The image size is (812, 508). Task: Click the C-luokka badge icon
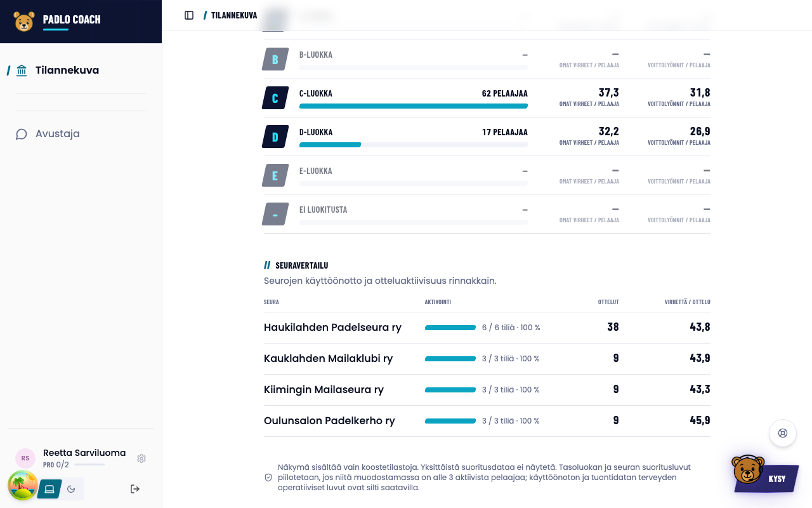[x=275, y=98]
